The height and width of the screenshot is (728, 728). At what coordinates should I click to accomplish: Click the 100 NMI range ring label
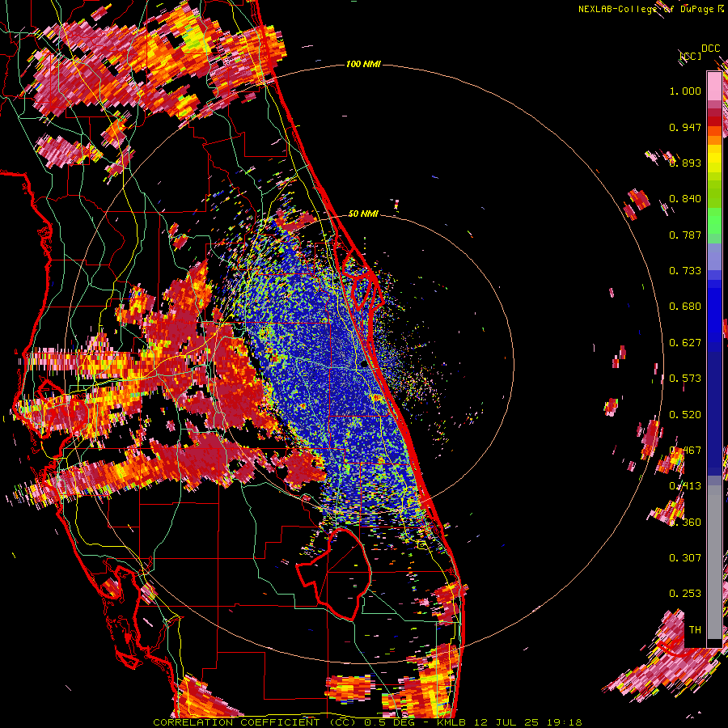363,64
